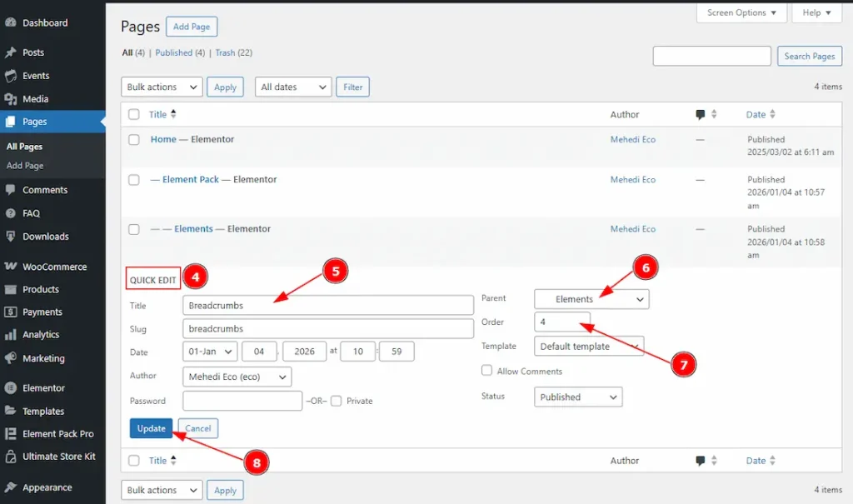The image size is (853, 504).
Task: Open the Help tab
Action: [817, 12]
